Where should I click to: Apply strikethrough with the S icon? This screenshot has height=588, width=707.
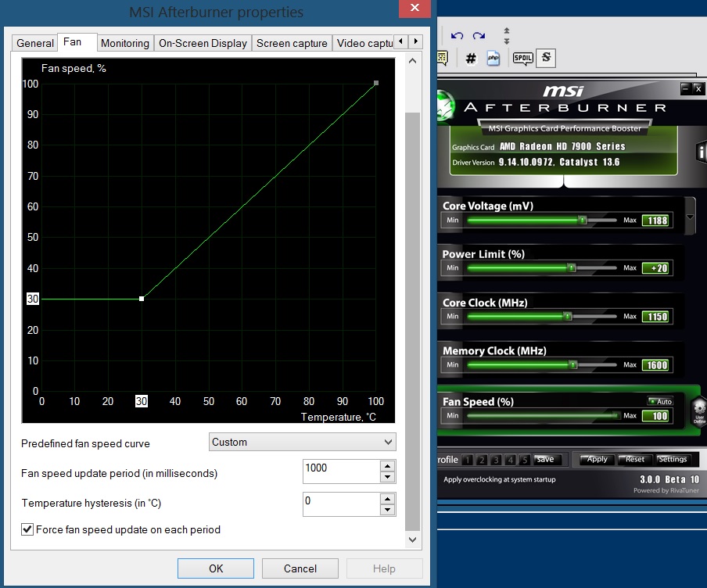[x=546, y=58]
